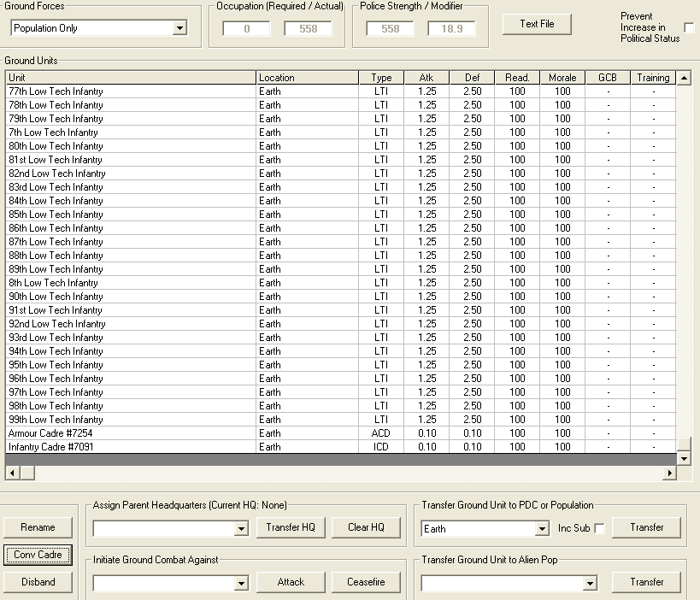Click the horizontal scroll left arrow
Image resolution: width=700 pixels, height=600 pixels.
(13, 473)
